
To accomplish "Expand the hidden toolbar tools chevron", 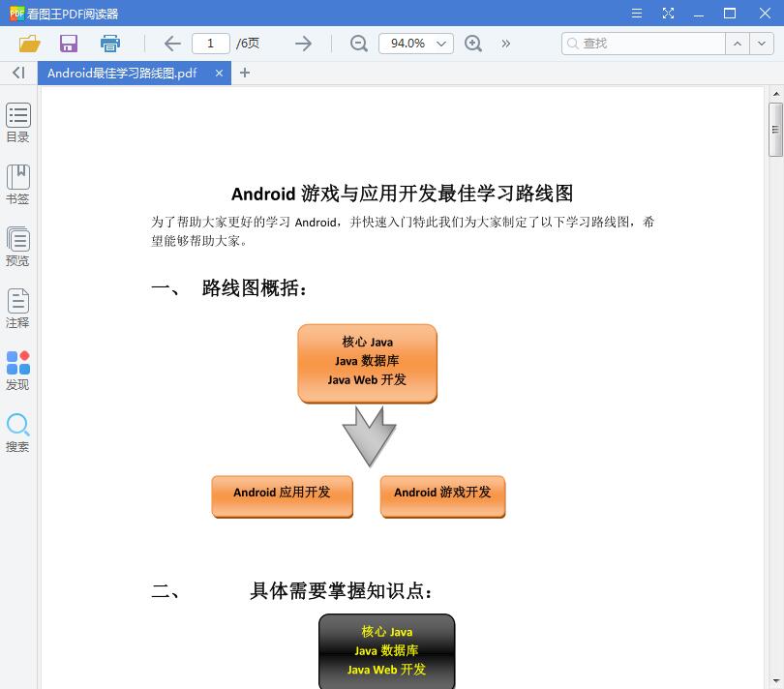I will [x=505, y=44].
